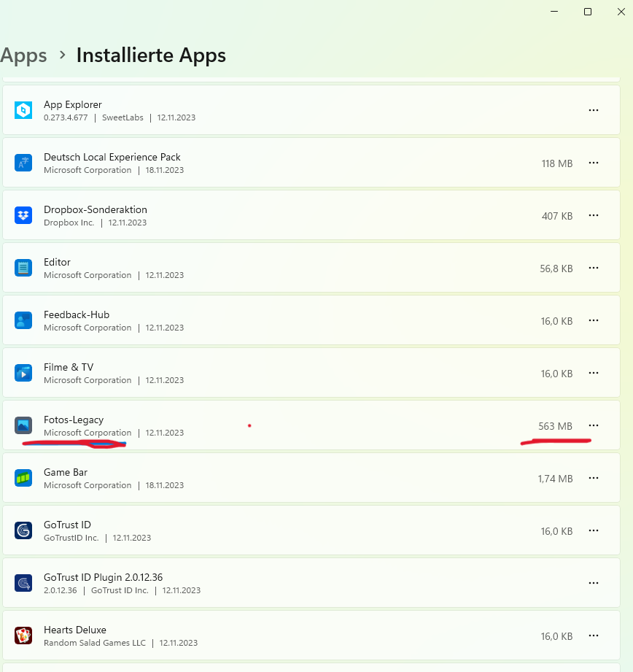Click the Hearts Deluxe cards icon
Image resolution: width=633 pixels, height=672 pixels.
[x=23, y=636]
